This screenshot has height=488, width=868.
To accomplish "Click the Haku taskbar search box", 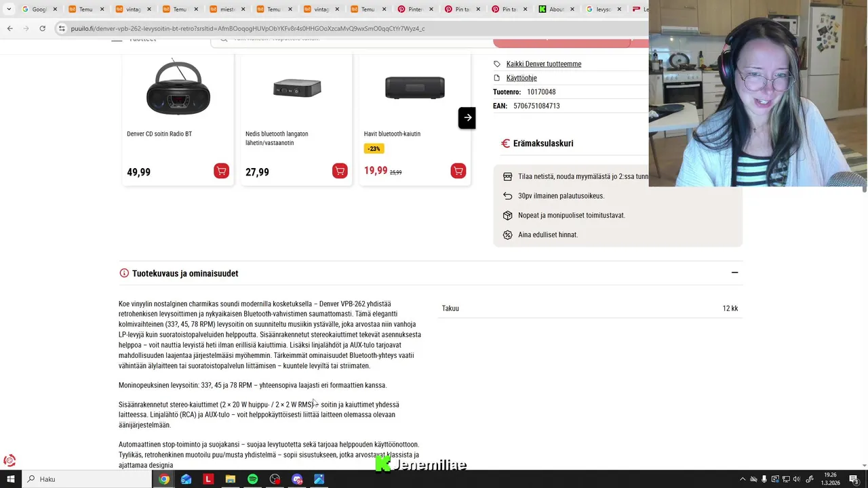I will [86, 479].
